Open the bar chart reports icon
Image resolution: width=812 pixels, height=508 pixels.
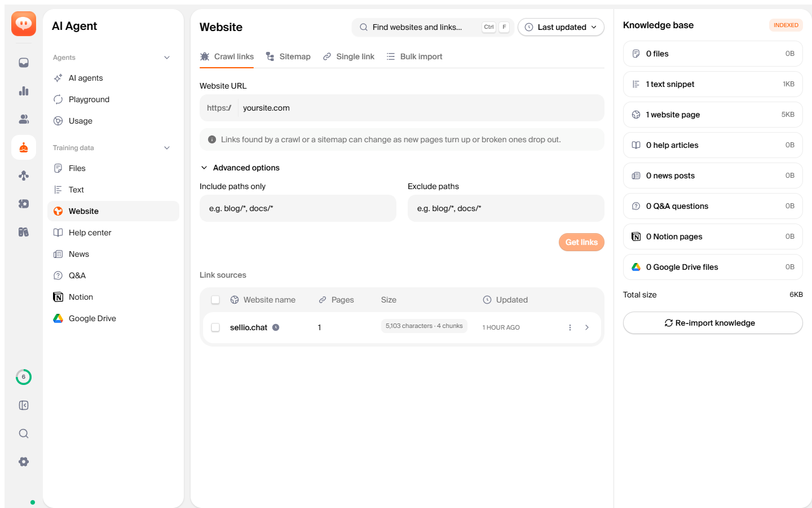pos(24,91)
